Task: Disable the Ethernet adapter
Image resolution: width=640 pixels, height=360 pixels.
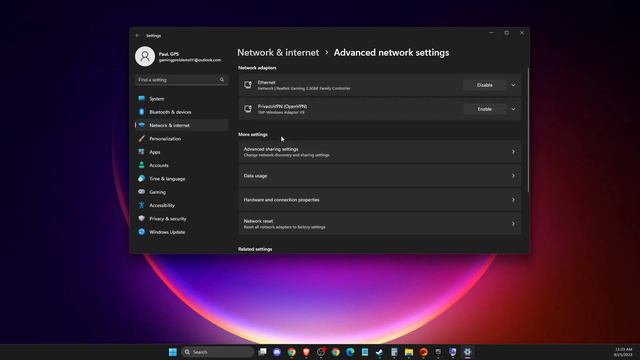Action: [x=484, y=85]
